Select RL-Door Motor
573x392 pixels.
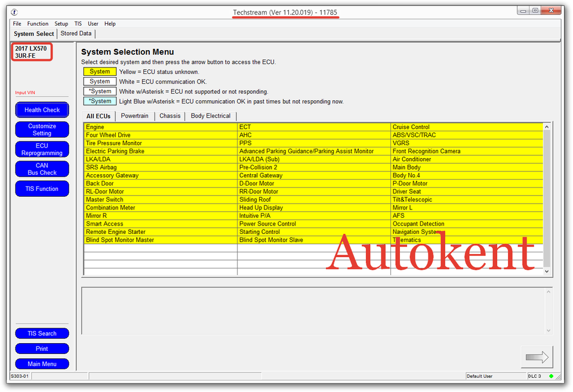pos(161,191)
